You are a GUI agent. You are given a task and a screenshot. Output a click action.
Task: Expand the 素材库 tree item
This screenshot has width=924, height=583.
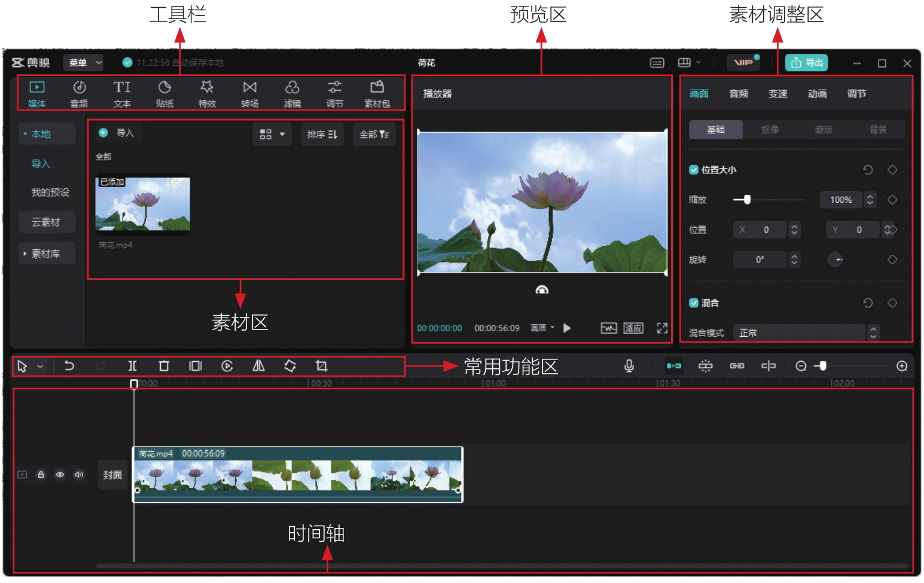(x=25, y=254)
